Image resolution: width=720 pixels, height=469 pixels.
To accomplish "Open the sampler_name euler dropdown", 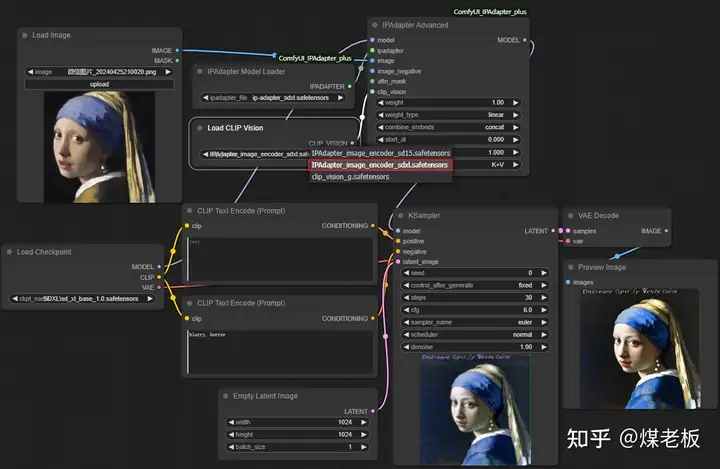I will (x=475, y=322).
